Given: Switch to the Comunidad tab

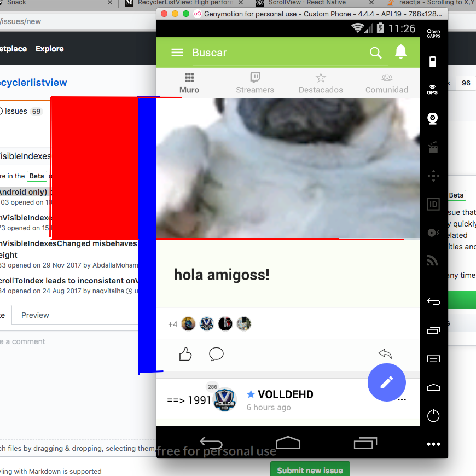Looking at the screenshot, I should (386, 83).
